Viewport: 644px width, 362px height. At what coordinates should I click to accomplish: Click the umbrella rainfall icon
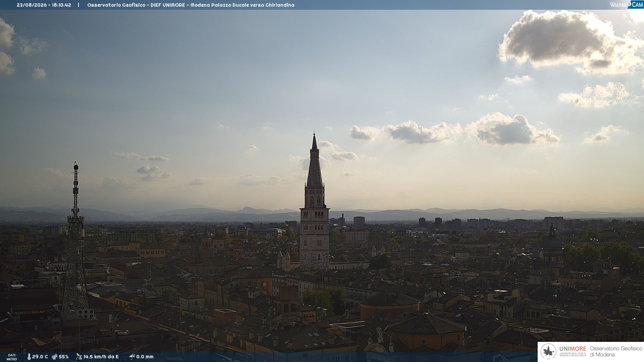(132, 357)
